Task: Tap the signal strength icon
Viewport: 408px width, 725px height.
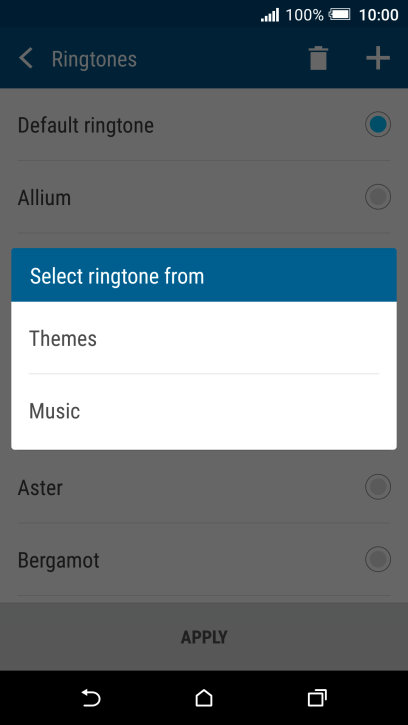Action: point(270,15)
